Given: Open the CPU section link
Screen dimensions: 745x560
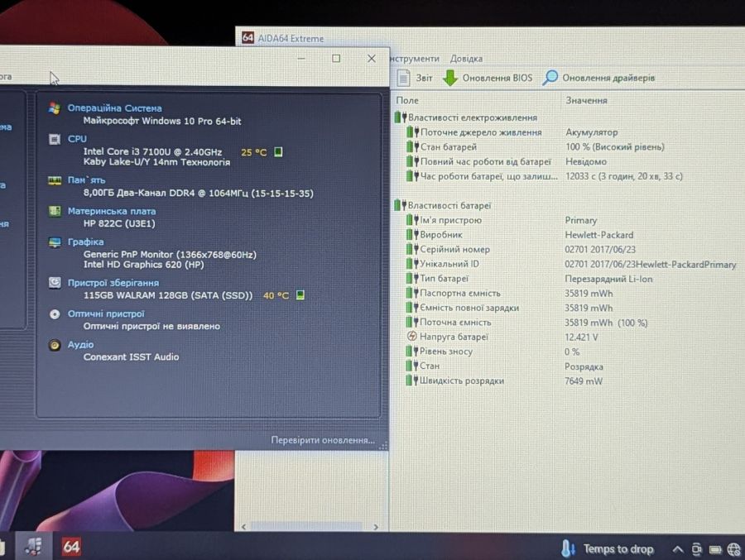Looking at the screenshot, I should click(77, 139).
